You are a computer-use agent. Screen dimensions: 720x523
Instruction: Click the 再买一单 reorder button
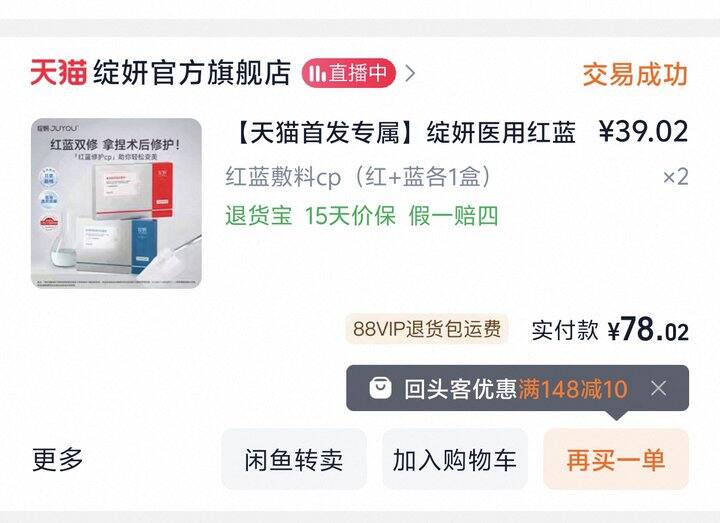point(616,459)
